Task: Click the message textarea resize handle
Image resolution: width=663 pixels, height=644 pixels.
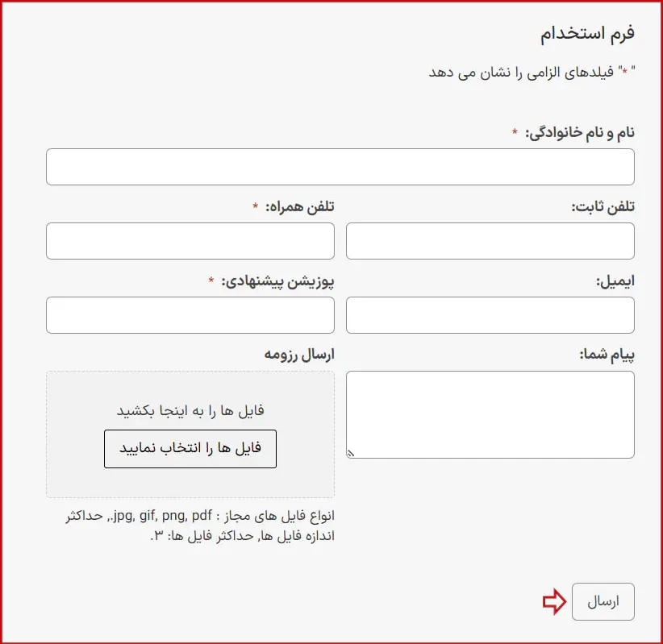Action: [351, 454]
